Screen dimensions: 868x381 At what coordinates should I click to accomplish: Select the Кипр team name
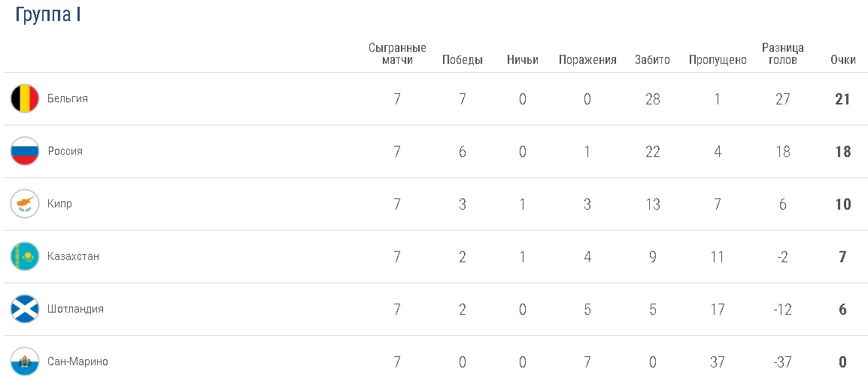pos(60,204)
